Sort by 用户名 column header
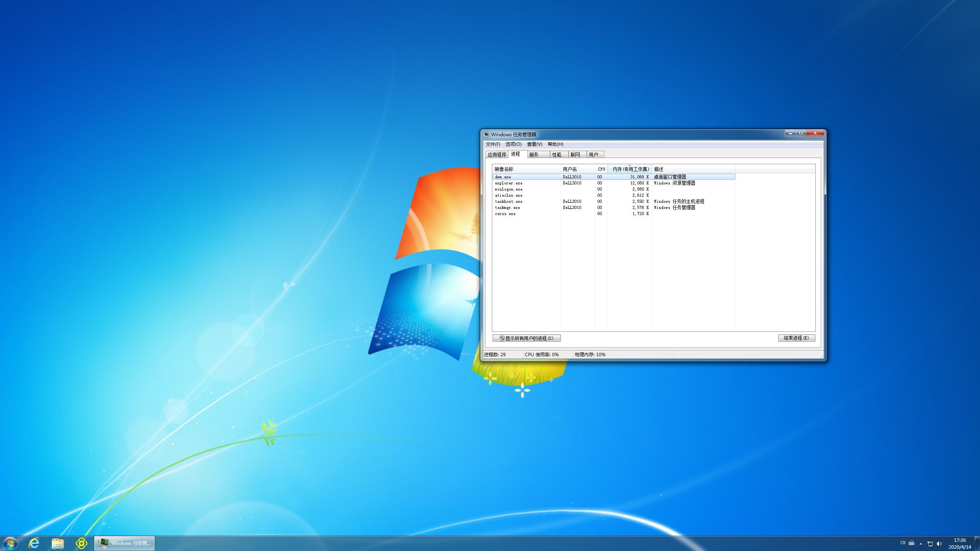Viewport: 980px width, 551px height. tap(577, 169)
